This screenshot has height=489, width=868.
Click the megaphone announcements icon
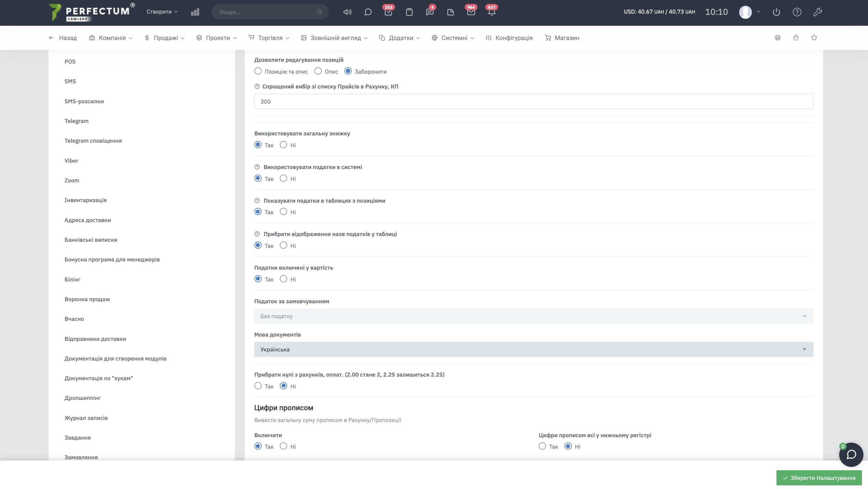click(x=347, y=12)
